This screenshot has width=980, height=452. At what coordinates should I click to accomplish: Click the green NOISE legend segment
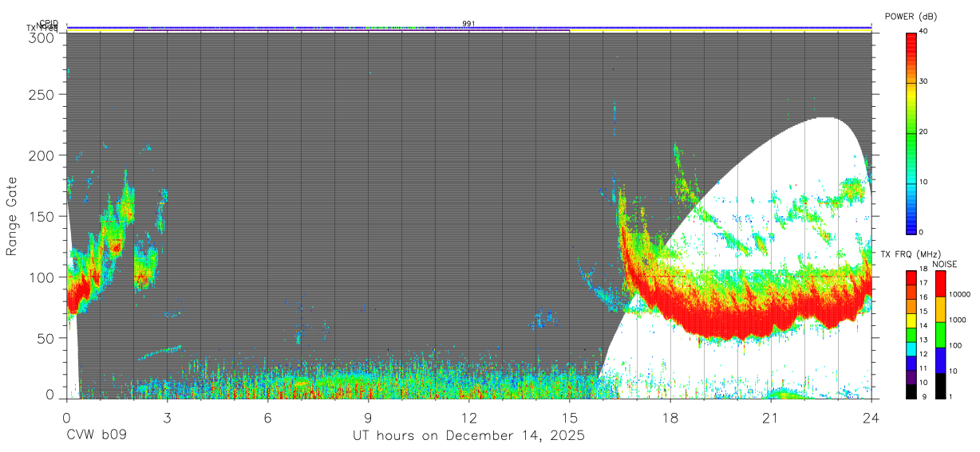pyautogui.click(x=939, y=335)
